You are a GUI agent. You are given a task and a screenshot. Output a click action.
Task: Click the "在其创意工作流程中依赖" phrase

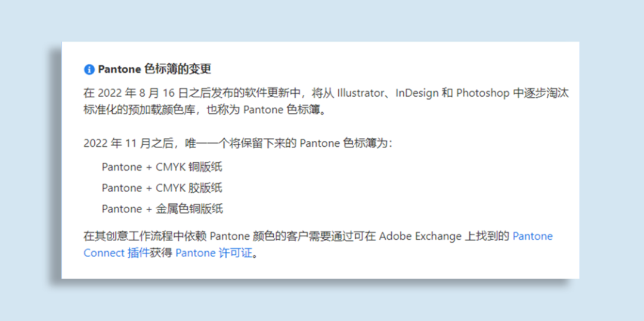[x=145, y=236]
